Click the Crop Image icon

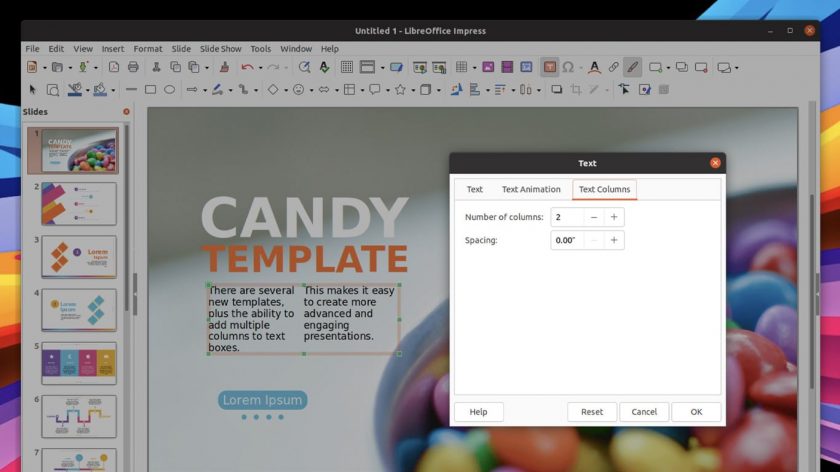pos(576,89)
